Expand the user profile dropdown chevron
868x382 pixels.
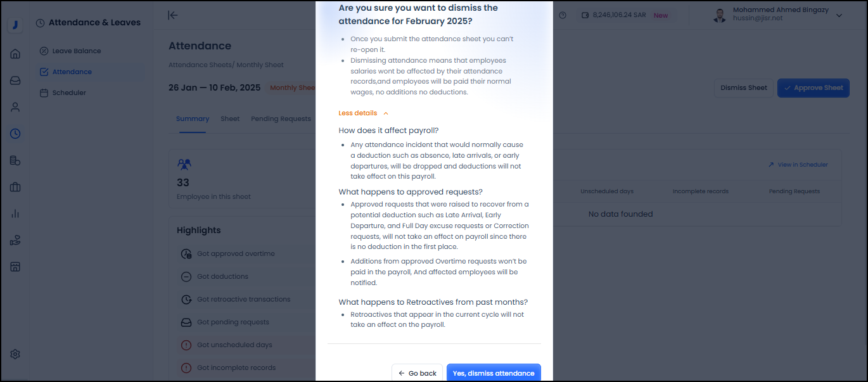coord(839,15)
